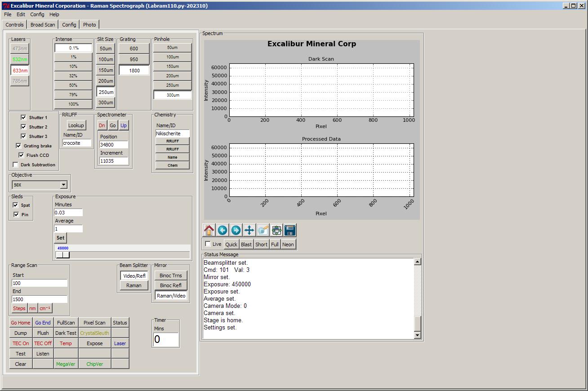Choose the 100um slit size

tap(106, 59)
